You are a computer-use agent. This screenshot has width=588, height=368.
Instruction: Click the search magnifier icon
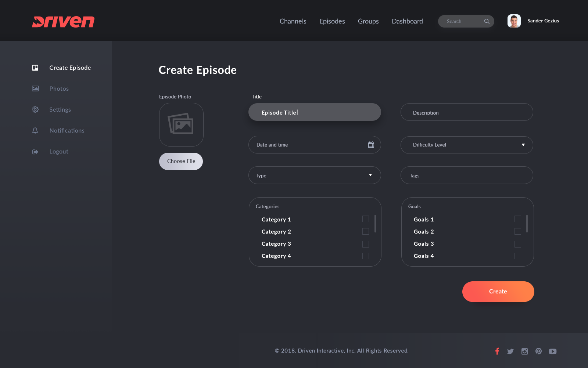pyautogui.click(x=487, y=21)
